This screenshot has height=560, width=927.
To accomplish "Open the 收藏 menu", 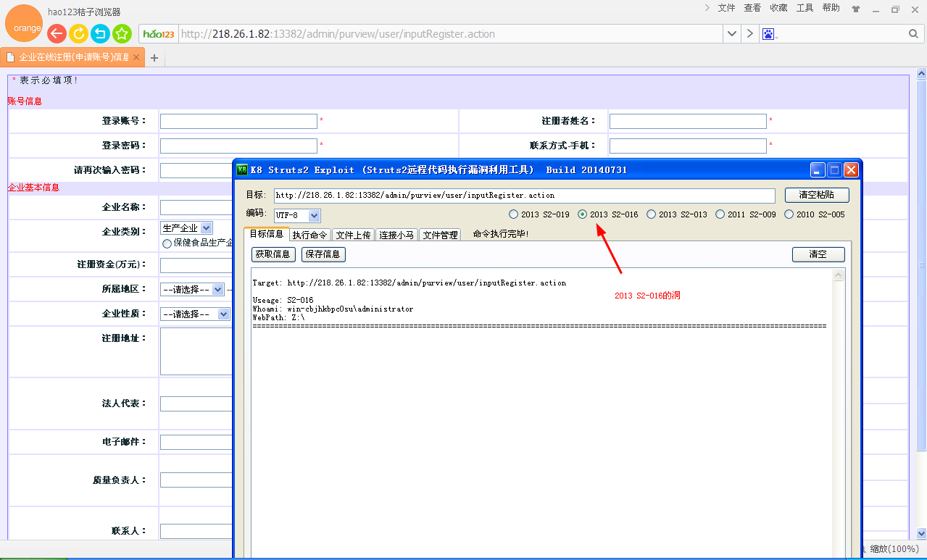I will click(x=778, y=8).
